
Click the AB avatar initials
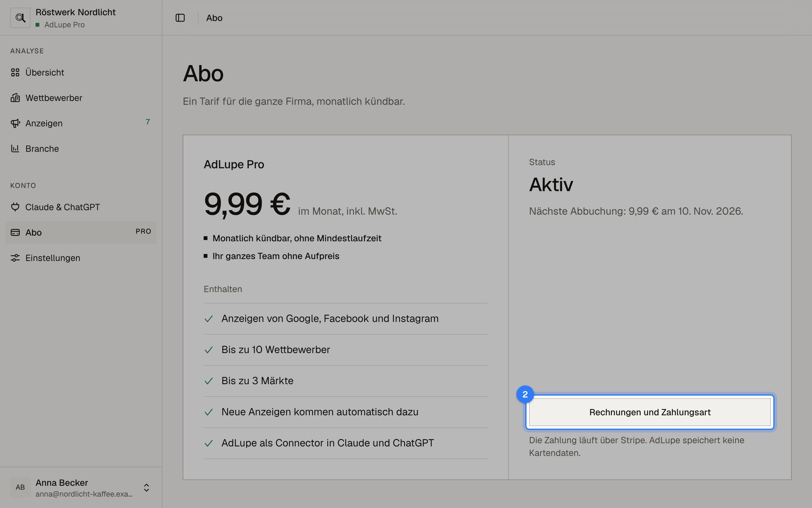(x=20, y=487)
